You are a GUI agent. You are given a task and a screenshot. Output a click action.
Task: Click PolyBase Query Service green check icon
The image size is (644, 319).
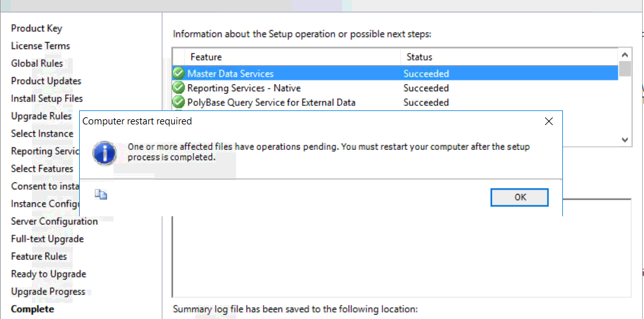179,102
